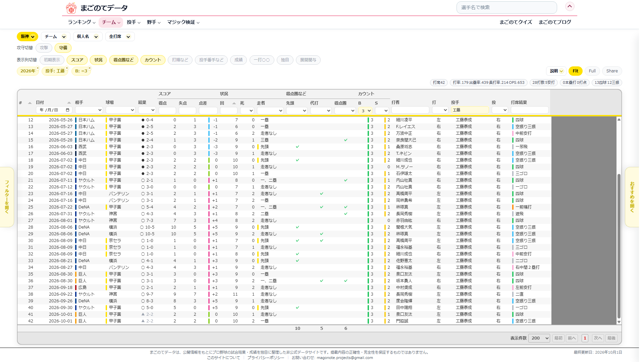
Task: Open the 野手 menu
Action: [x=154, y=22]
